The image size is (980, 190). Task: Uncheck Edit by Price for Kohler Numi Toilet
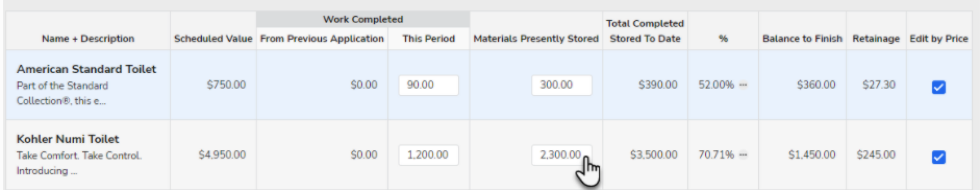(938, 157)
